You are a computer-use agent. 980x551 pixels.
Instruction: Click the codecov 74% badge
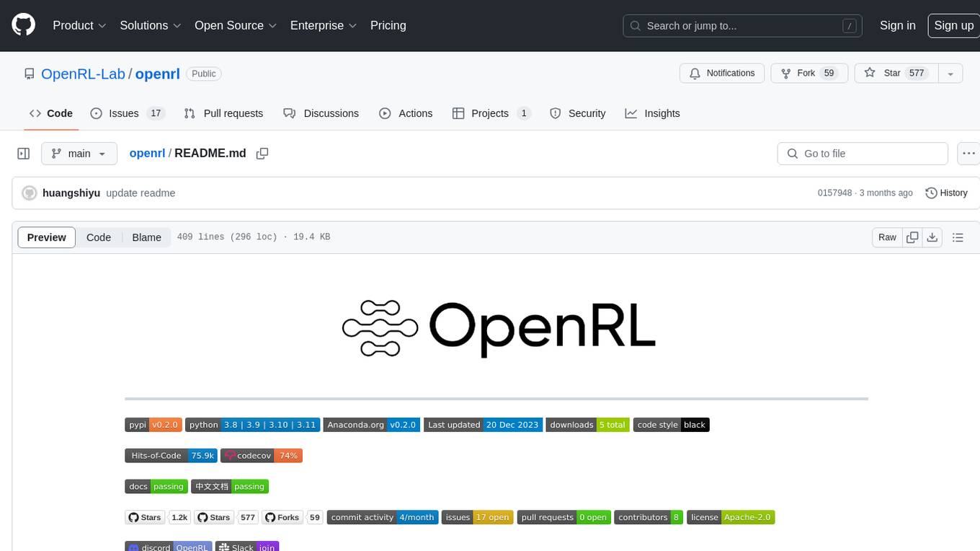click(x=262, y=456)
